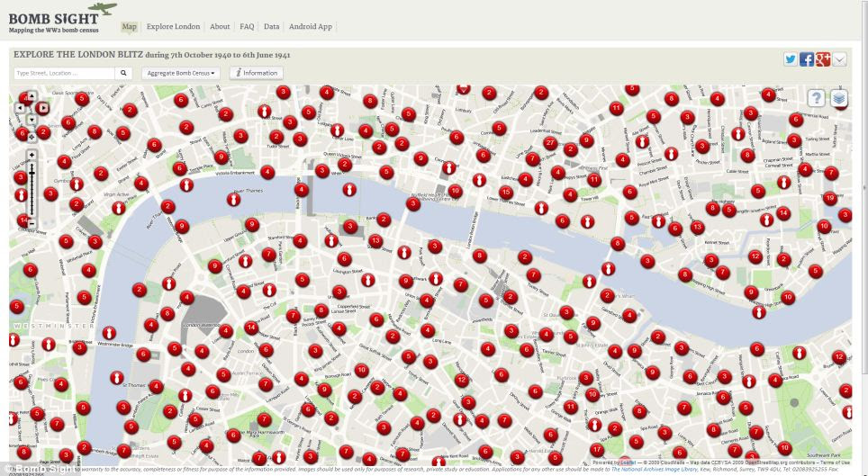Click the zoom slider handle

click(x=32, y=174)
